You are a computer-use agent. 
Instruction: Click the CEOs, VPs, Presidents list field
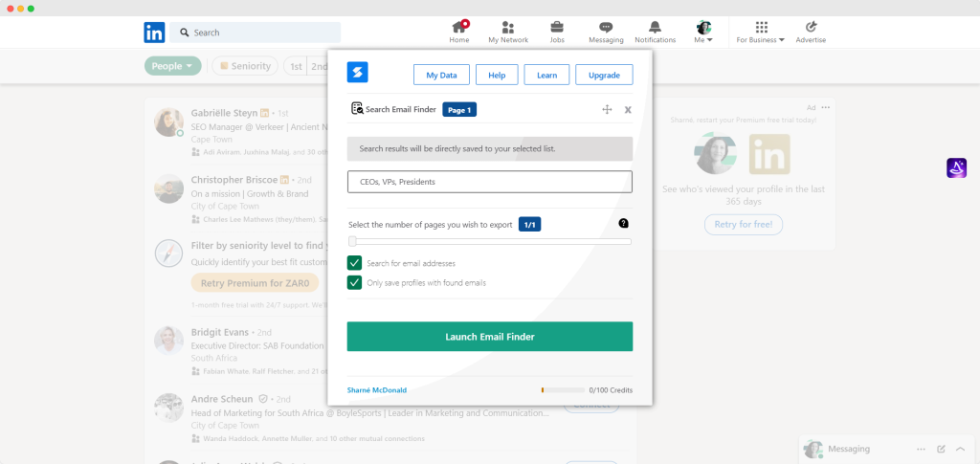point(490,182)
